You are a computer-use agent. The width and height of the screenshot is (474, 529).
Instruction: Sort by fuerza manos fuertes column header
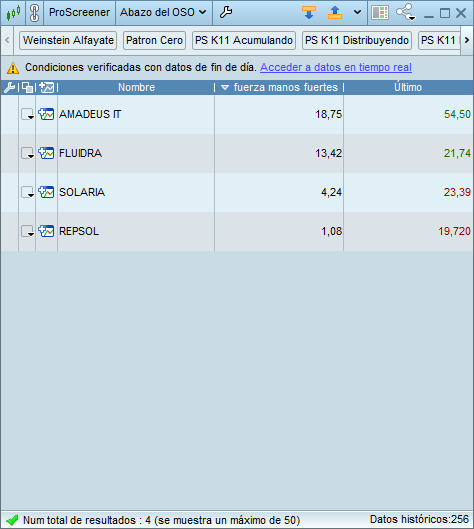click(279, 87)
